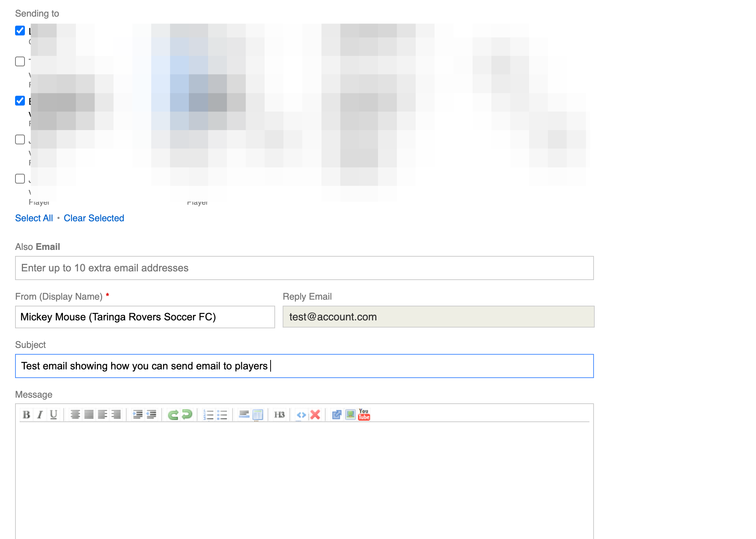Click the first green undo arrow icon

[173, 415]
